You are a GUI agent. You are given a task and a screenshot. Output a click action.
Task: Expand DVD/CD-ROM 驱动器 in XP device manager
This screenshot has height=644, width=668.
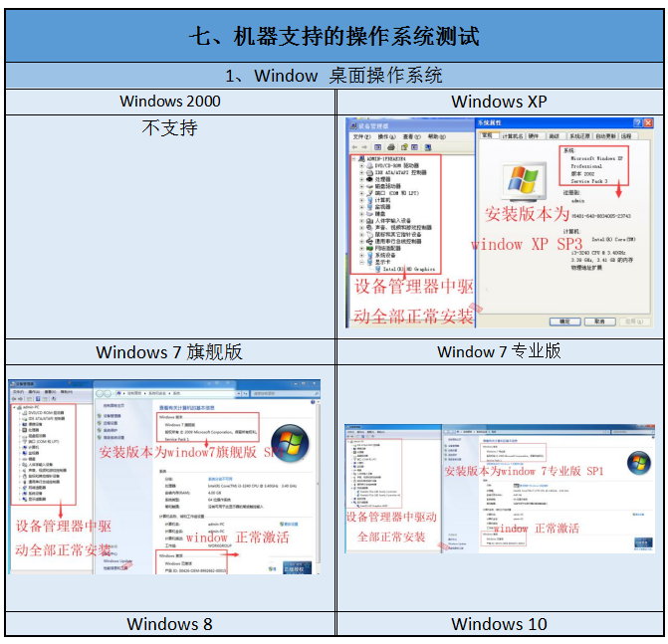point(360,165)
